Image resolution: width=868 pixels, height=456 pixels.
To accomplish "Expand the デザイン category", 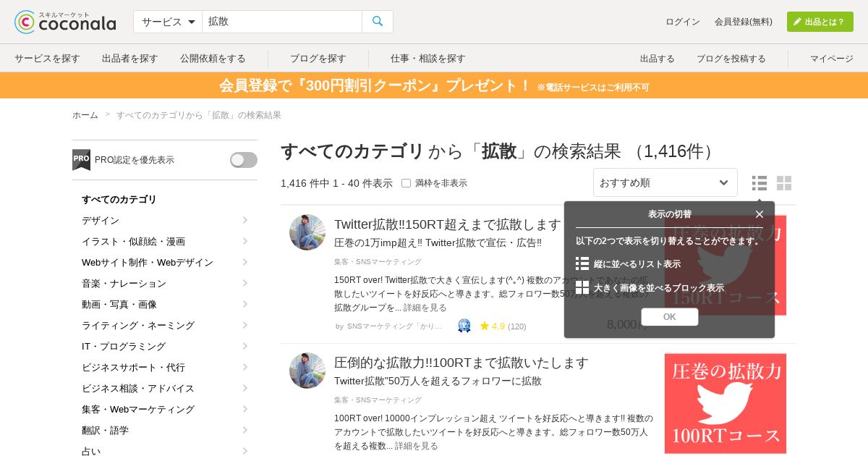I will point(165,220).
